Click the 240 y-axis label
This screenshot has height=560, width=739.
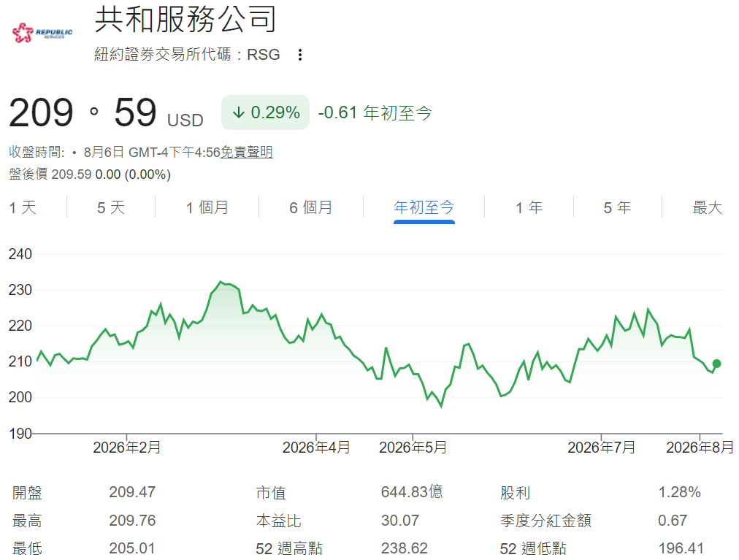click(x=20, y=254)
